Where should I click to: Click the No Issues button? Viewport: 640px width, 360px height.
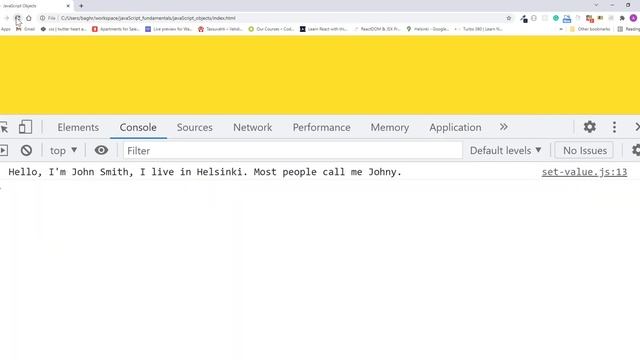[584, 151]
